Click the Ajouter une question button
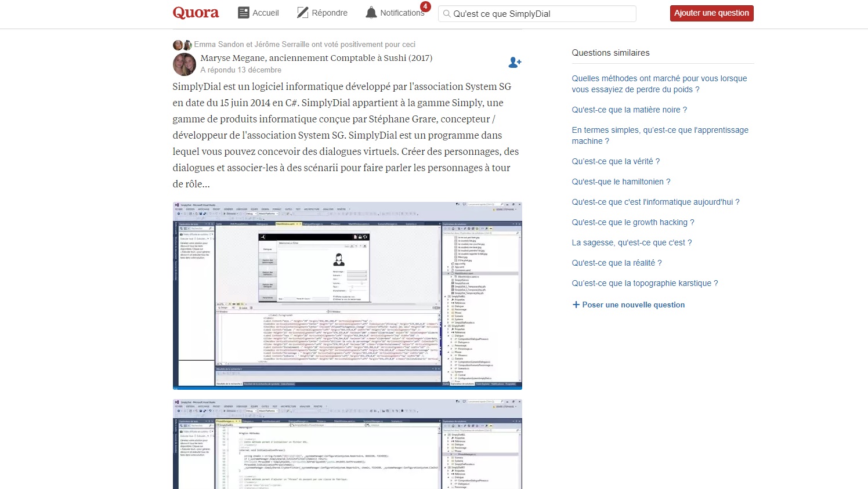This screenshot has height=489, width=868. [x=711, y=13]
